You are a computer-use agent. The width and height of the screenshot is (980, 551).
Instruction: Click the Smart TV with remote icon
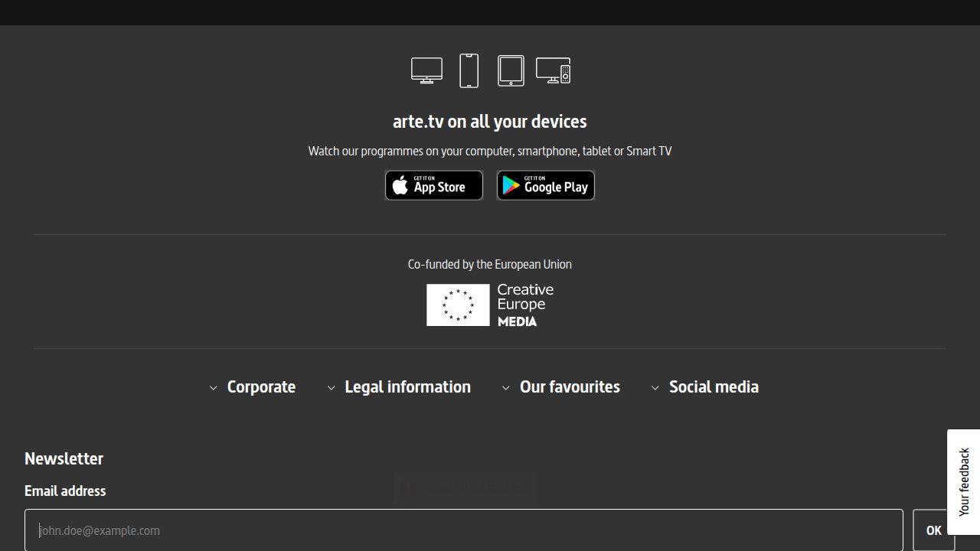point(553,70)
